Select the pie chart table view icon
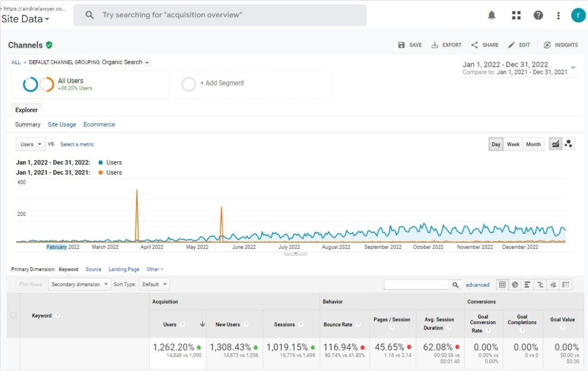The image size is (588, 371). 515,284
